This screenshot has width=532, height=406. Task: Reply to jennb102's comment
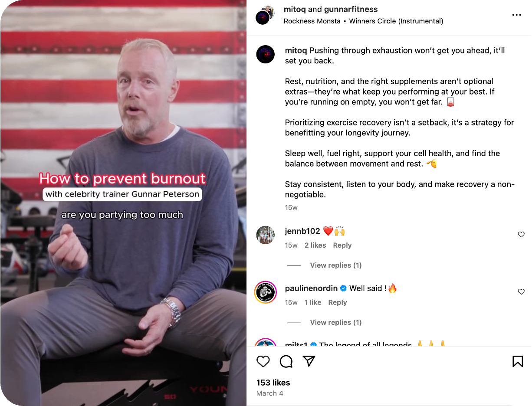(342, 245)
